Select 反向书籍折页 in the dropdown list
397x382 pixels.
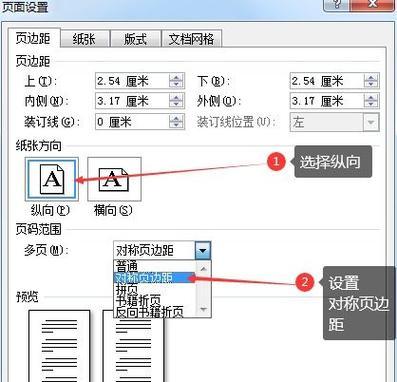tap(155, 312)
